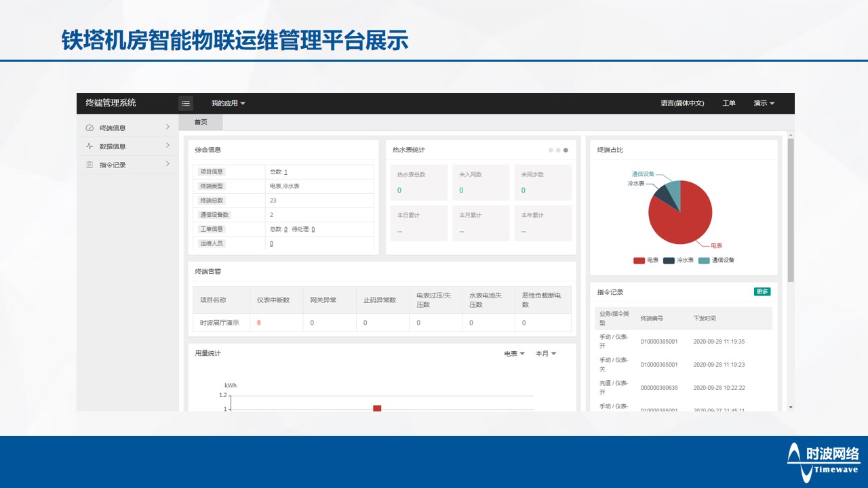The width and height of the screenshot is (868, 488).
Task: Select the second carousel dot in 热水表统计
Action: point(558,150)
